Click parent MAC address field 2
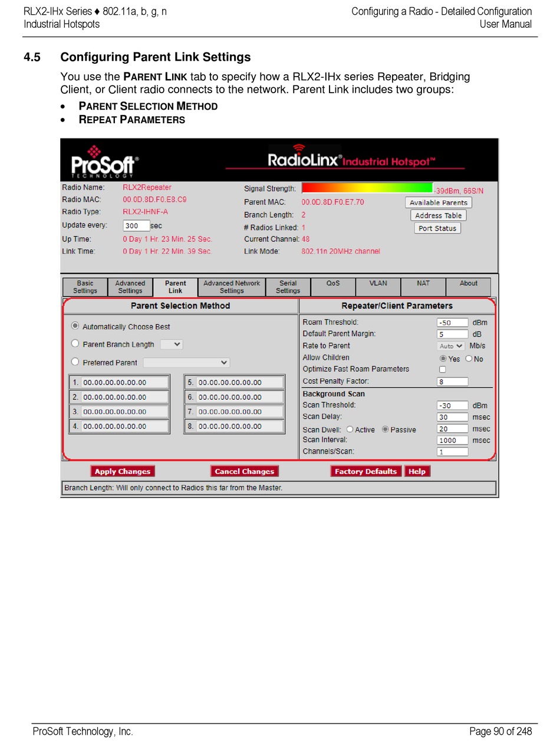 124,397
